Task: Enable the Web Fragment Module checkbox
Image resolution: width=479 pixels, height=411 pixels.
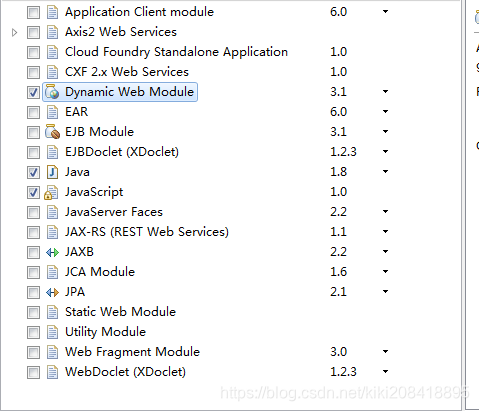Action: pyautogui.click(x=33, y=352)
